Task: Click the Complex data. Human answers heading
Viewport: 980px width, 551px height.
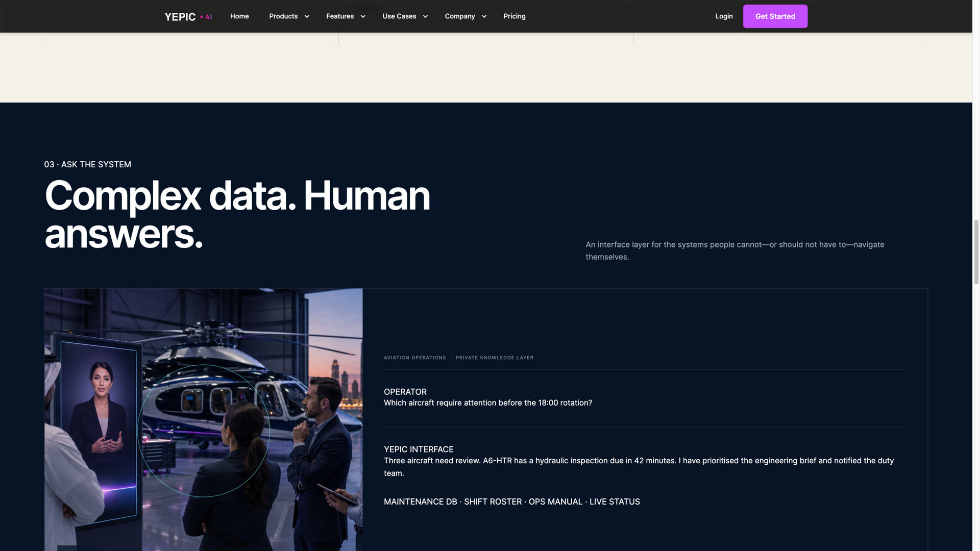Action: click(x=237, y=214)
